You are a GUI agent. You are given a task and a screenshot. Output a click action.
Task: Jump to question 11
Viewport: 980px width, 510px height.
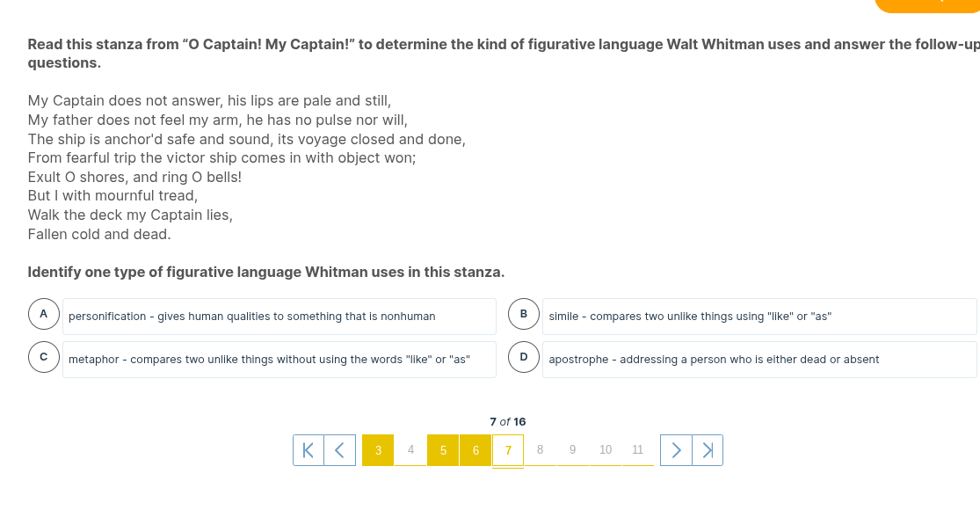pos(638,450)
